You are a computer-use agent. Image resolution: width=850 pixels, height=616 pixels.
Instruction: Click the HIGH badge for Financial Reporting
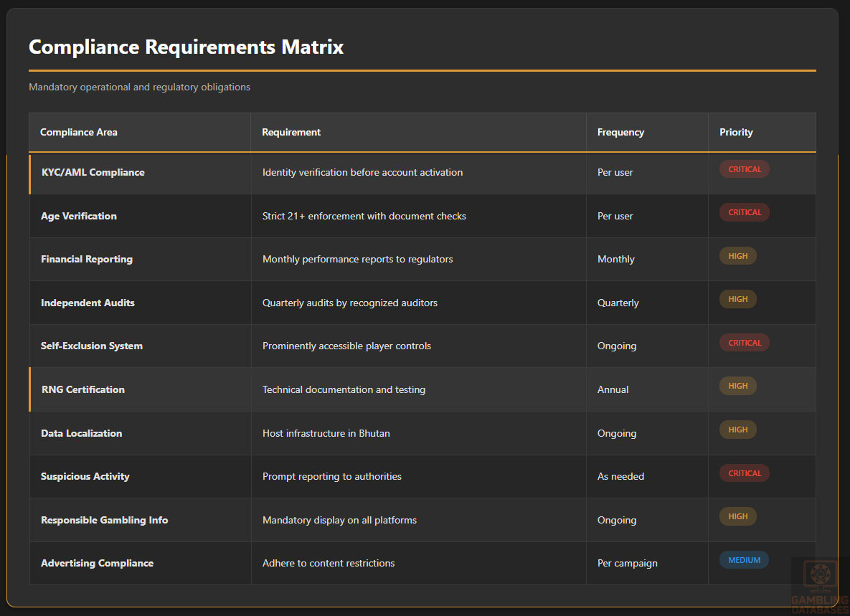point(737,256)
